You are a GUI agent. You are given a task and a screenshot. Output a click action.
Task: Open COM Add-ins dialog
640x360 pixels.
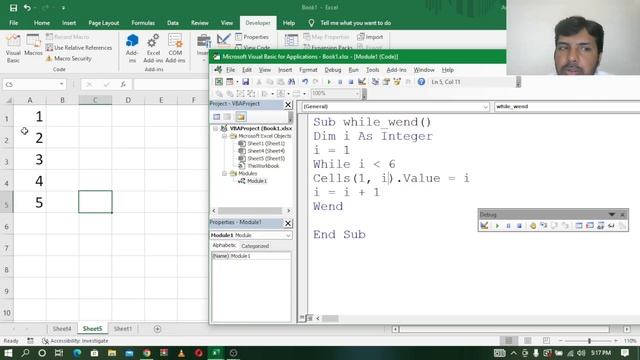(x=175, y=48)
